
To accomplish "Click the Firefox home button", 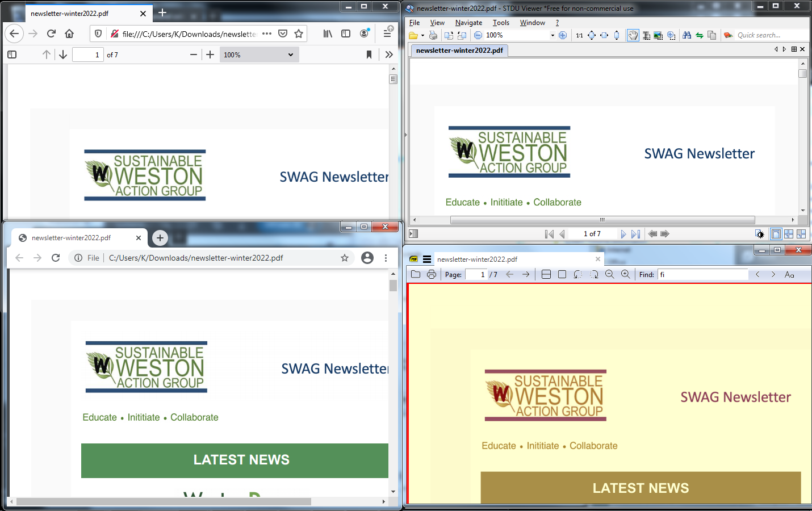I will 69,33.
